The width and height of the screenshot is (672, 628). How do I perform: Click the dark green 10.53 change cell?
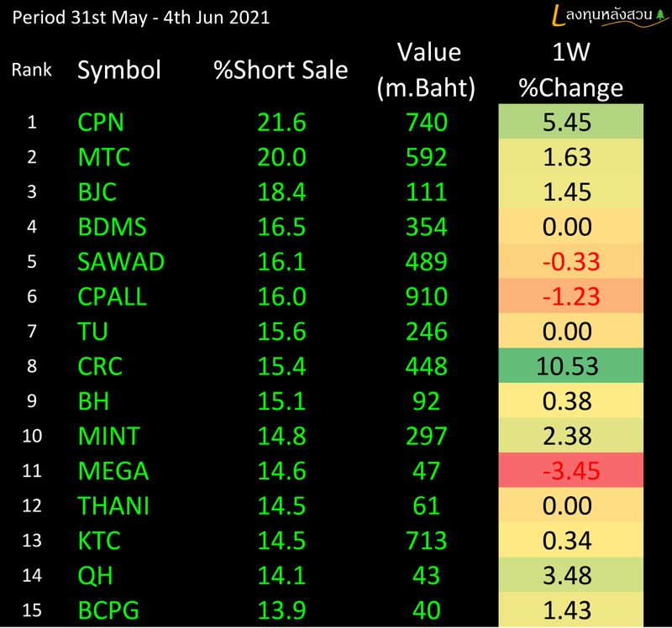click(570, 366)
